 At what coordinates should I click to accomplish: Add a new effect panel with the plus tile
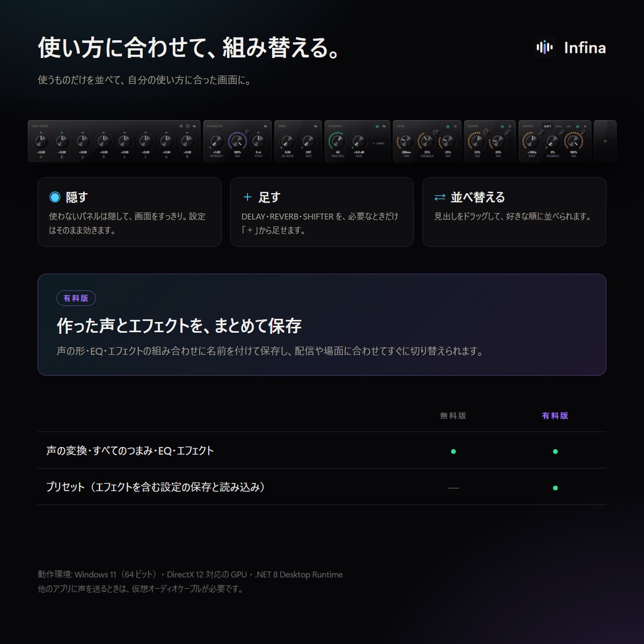[605, 141]
